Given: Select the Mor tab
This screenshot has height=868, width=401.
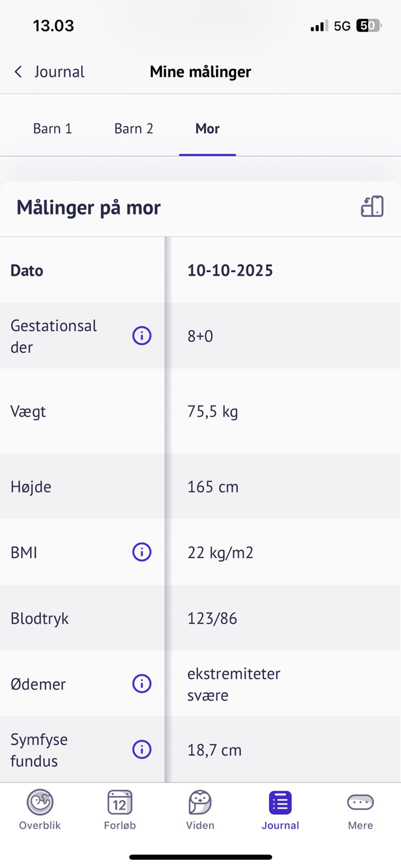Looking at the screenshot, I should click(207, 129).
